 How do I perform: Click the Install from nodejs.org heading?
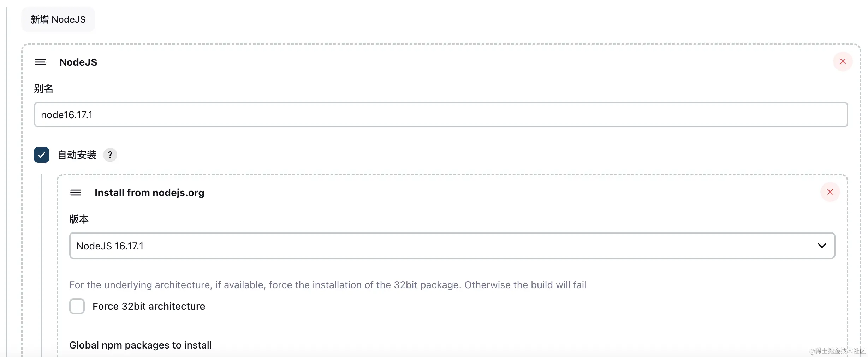tap(149, 193)
